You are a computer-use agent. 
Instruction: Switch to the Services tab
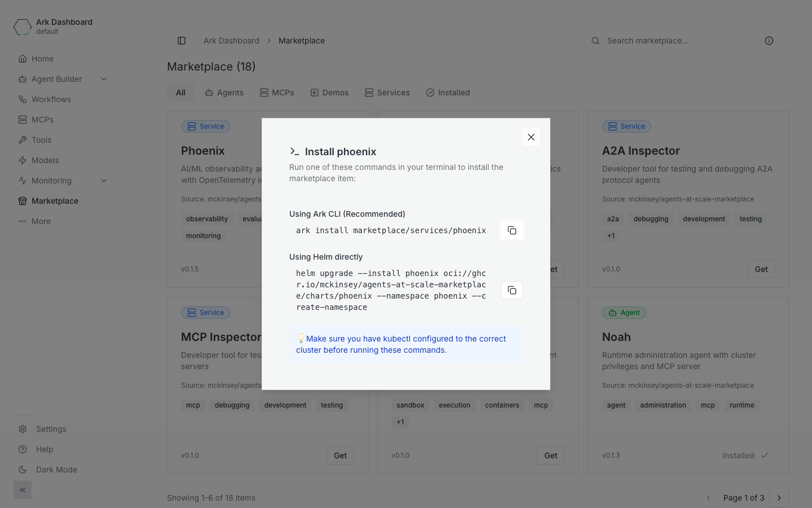(387, 93)
